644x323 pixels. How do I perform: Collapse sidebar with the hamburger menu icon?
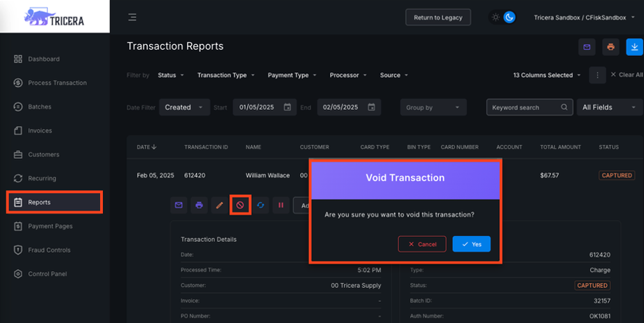tap(132, 18)
